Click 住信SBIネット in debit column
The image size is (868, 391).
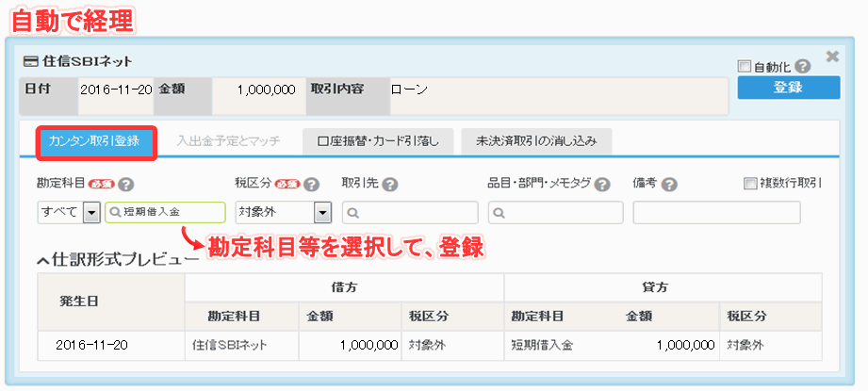pyautogui.click(x=230, y=346)
